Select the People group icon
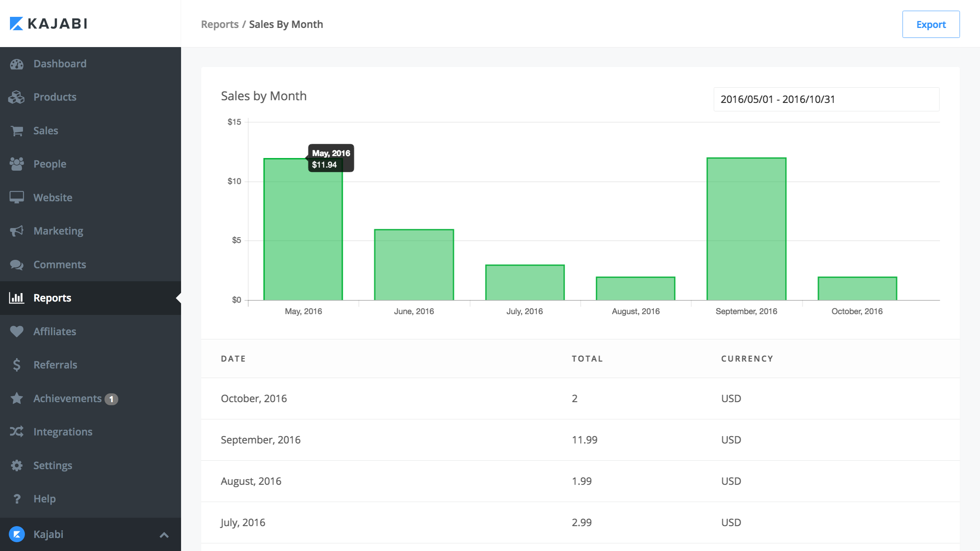Viewport: 980px width, 551px height. click(x=16, y=164)
